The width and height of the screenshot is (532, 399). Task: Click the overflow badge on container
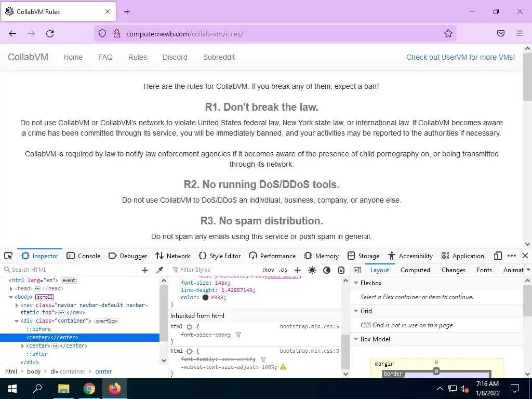(x=106, y=321)
